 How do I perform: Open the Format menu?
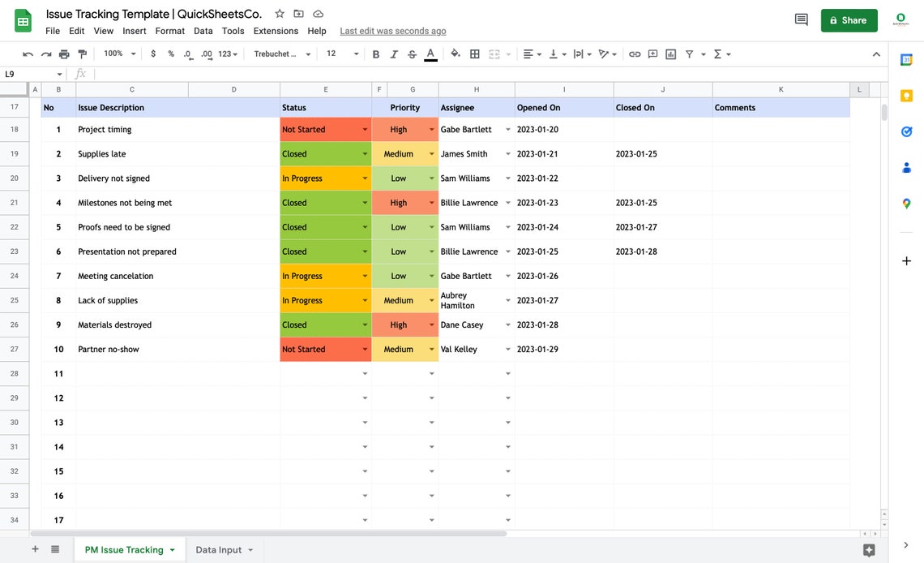[169, 30]
